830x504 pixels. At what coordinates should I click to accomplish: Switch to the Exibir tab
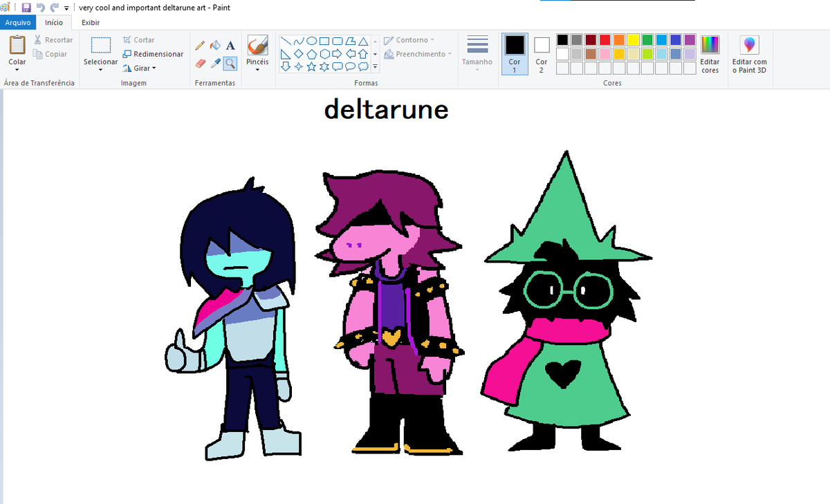[x=91, y=23]
